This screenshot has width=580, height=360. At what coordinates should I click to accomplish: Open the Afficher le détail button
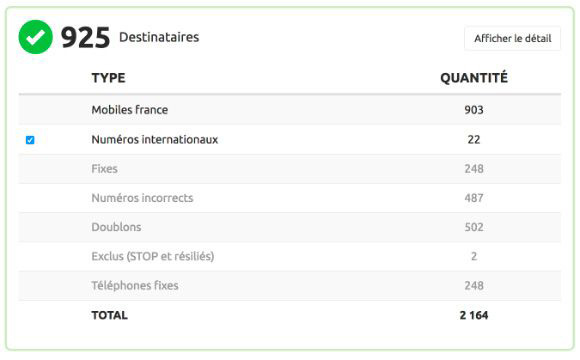(512, 38)
